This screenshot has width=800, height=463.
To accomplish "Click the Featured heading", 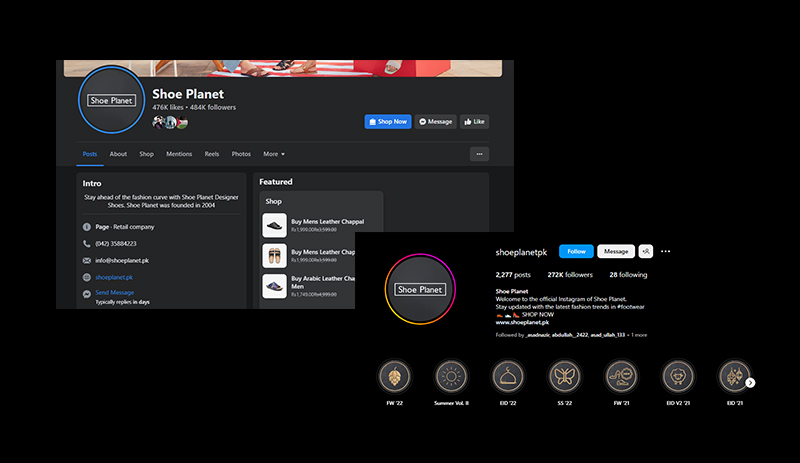I will point(276,182).
